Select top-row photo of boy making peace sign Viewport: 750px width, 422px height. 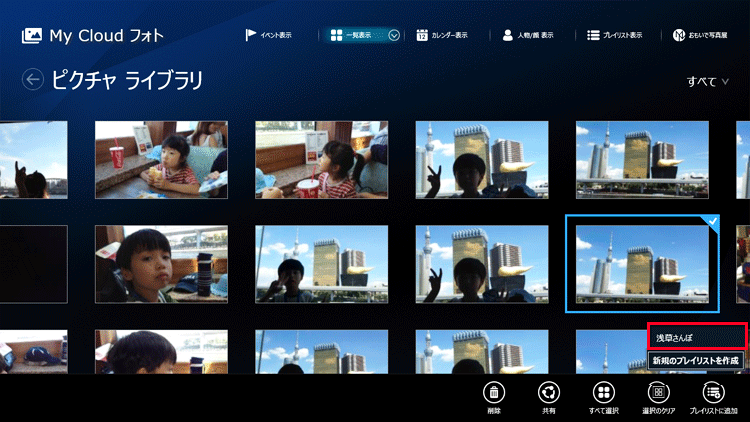pyautogui.click(x=482, y=160)
